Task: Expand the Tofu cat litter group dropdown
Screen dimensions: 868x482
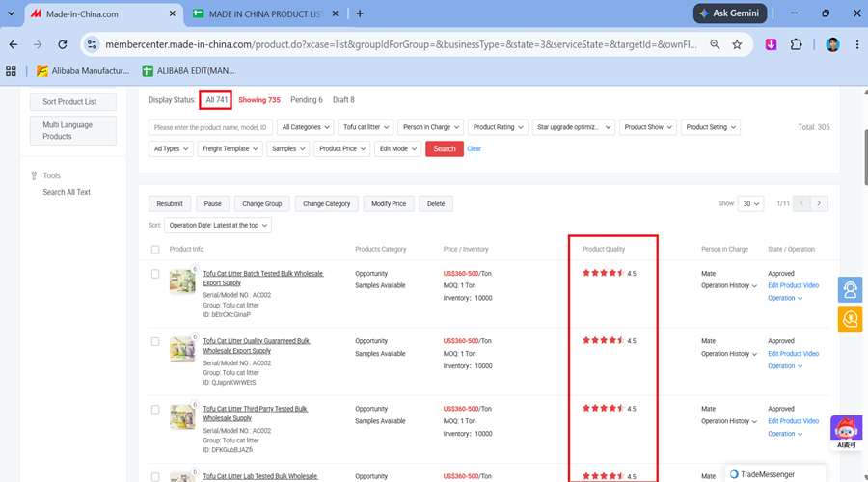Action: (366, 127)
